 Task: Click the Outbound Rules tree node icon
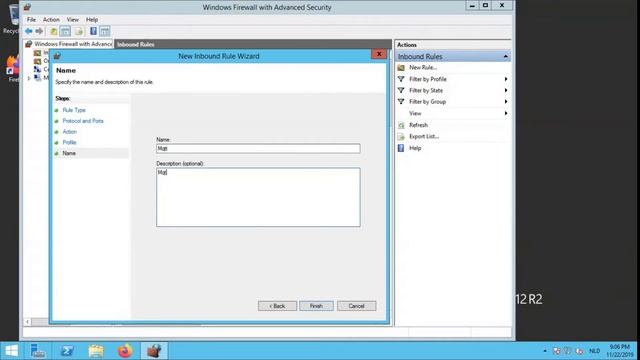tap(38, 61)
